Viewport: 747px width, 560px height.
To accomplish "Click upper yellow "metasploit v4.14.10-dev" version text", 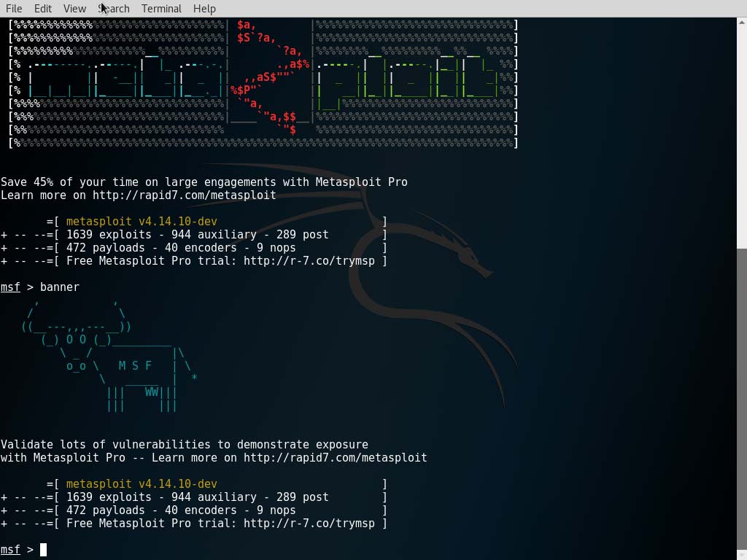I will [x=142, y=222].
